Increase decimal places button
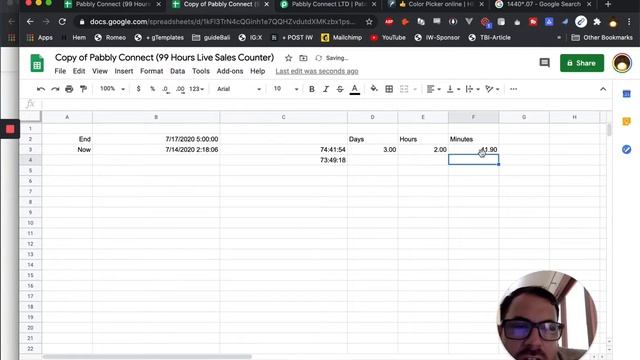Screen dimensions: 640x360 click(180, 89)
